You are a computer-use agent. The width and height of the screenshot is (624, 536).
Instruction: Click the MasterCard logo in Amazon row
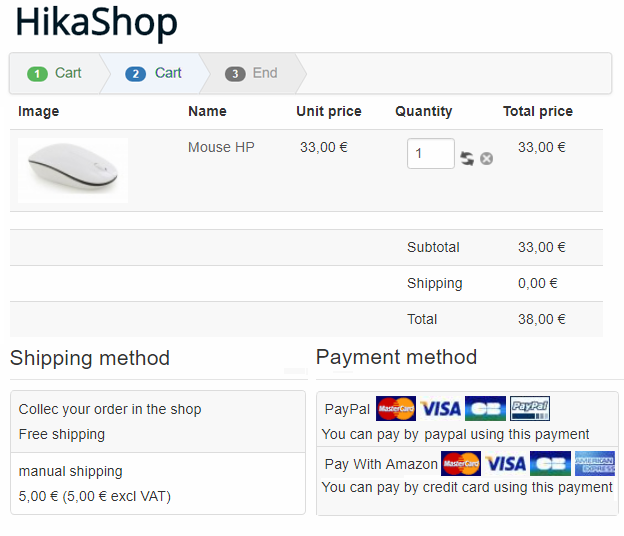[x=461, y=463]
